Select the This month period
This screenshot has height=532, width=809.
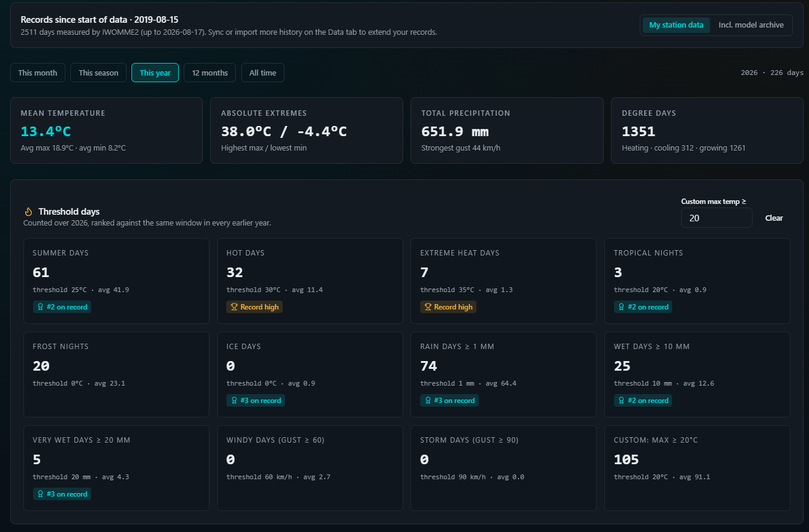coord(38,73)
